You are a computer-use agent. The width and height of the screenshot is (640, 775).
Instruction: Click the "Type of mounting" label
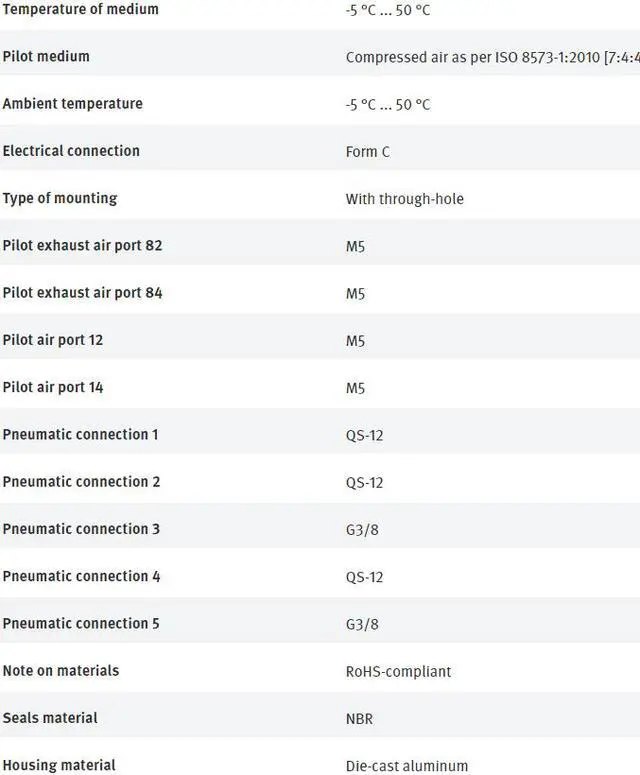point(60,198)
